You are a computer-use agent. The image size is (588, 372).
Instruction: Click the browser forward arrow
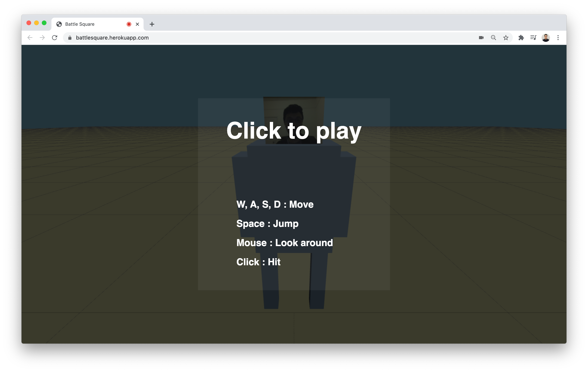click(x=42, y=38)
